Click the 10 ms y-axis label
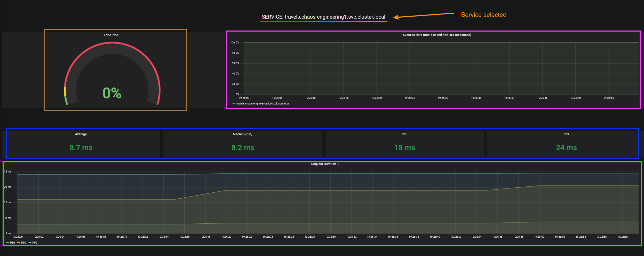Screen dimensions: 644x256 pyautogui.click(x=8, y=218)
